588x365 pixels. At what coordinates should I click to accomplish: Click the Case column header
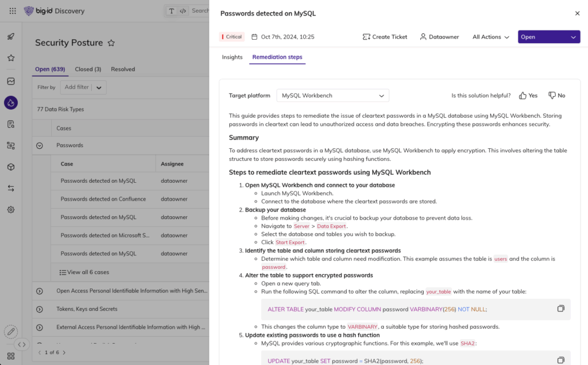pos(67,164)
